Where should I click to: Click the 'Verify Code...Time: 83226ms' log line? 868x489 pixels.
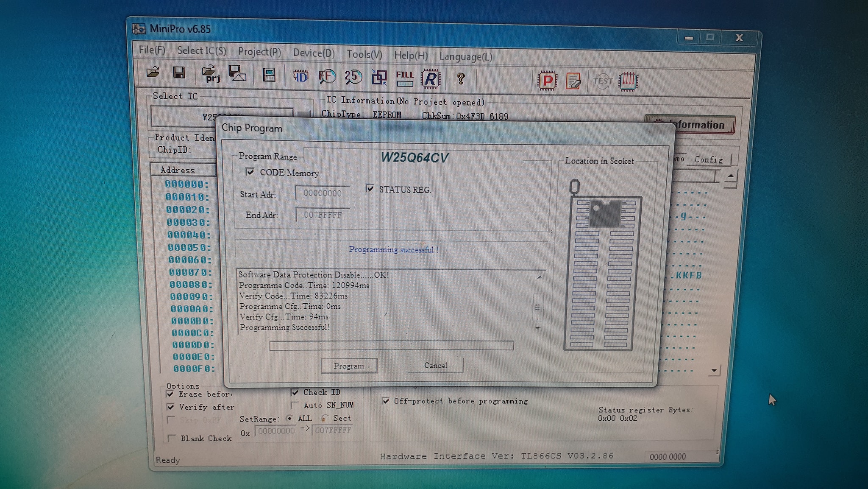(x=293, y=296)
